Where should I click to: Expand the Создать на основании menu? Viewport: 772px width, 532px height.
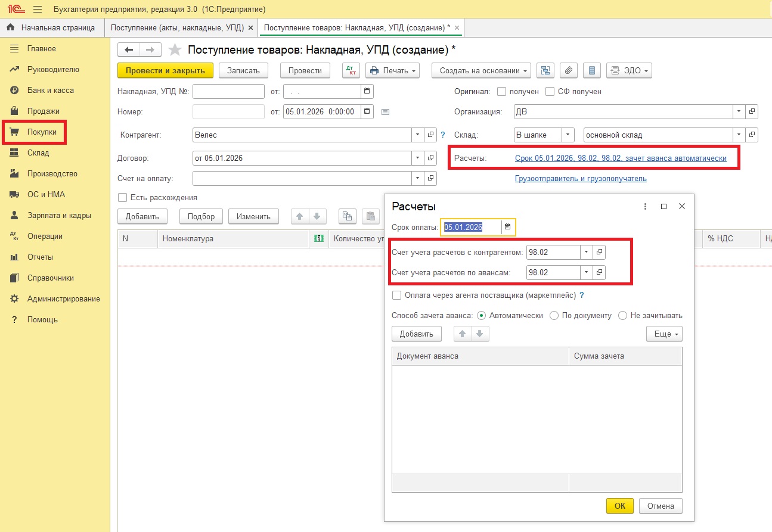pos(481,70)
